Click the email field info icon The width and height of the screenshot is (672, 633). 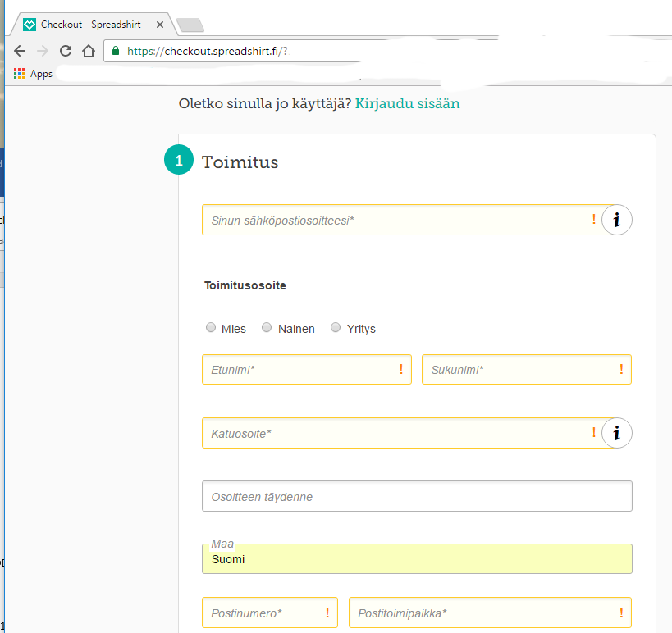tap(616, 220)
